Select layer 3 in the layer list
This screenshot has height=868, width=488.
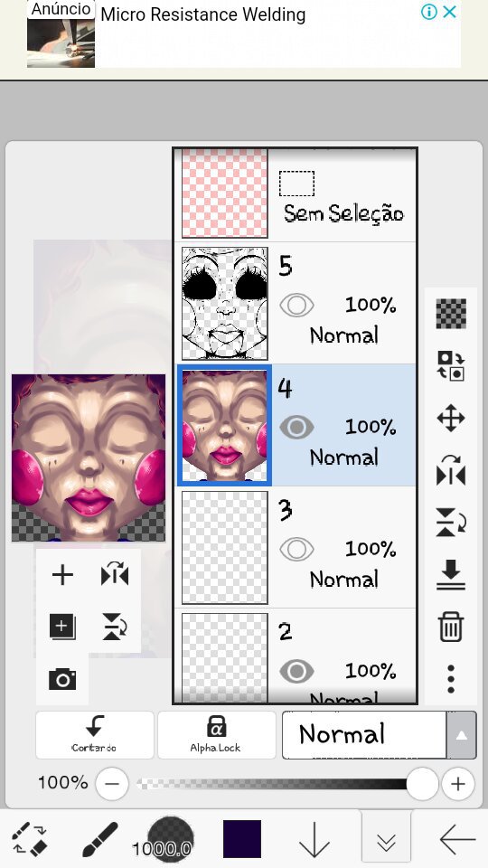tap(296, 547)
